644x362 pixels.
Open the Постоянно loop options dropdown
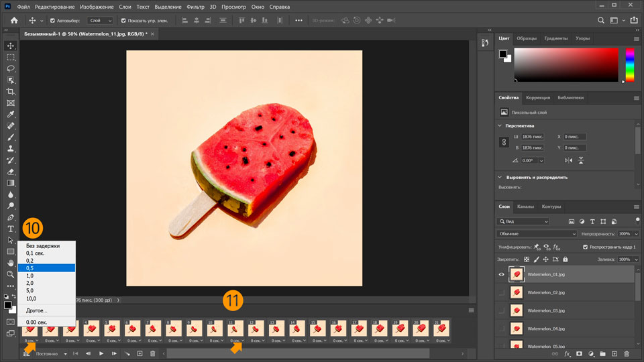pyautogui.click(x=52, y=353)
